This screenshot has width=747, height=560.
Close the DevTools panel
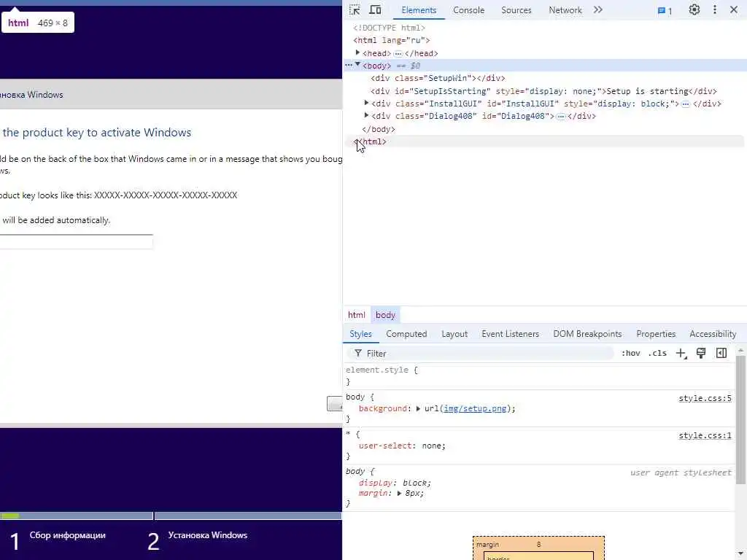734,9
